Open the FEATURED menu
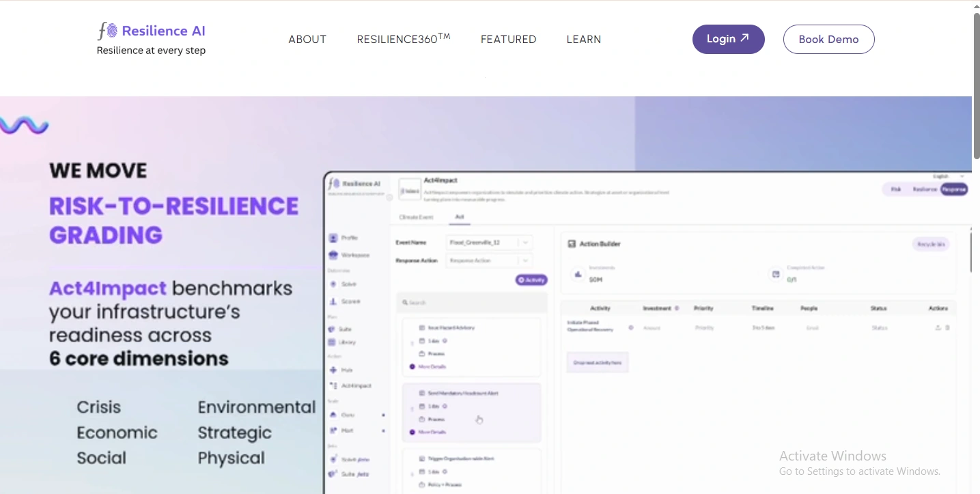This screenshot has width=980, height=494. [509, 40]
